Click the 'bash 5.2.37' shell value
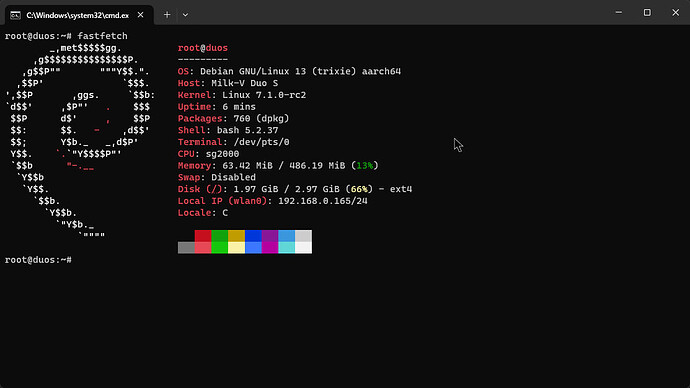The height and width of the screenshot is (388, 690). point(247,130)
